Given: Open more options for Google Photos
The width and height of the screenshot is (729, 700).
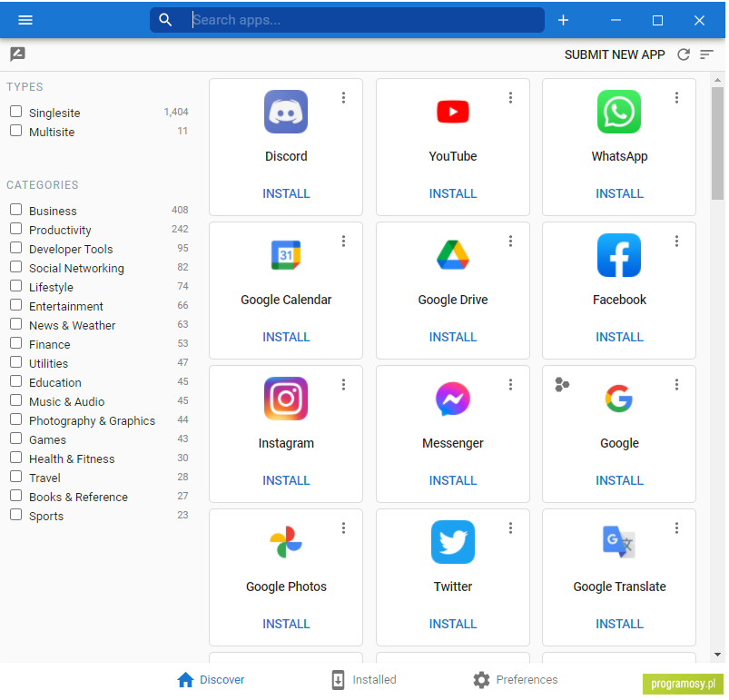Looking at the screenshot, I should (343, 527).
